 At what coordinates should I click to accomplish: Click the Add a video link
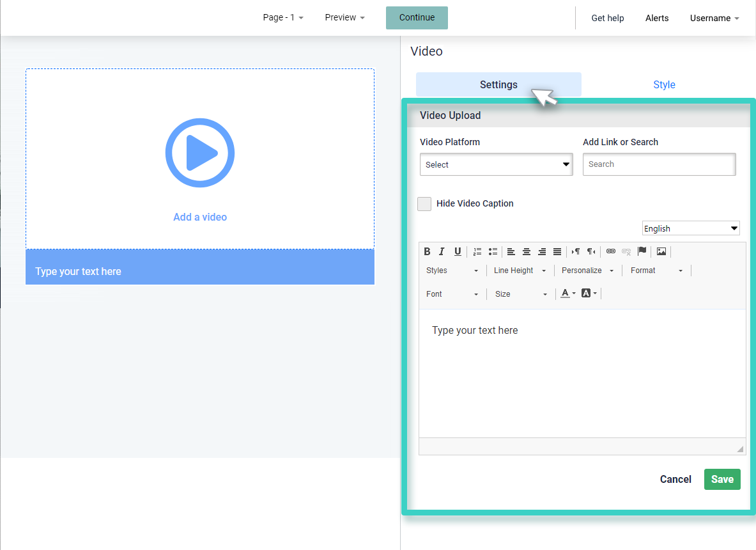pyautogui.click(x=200, y=217)
